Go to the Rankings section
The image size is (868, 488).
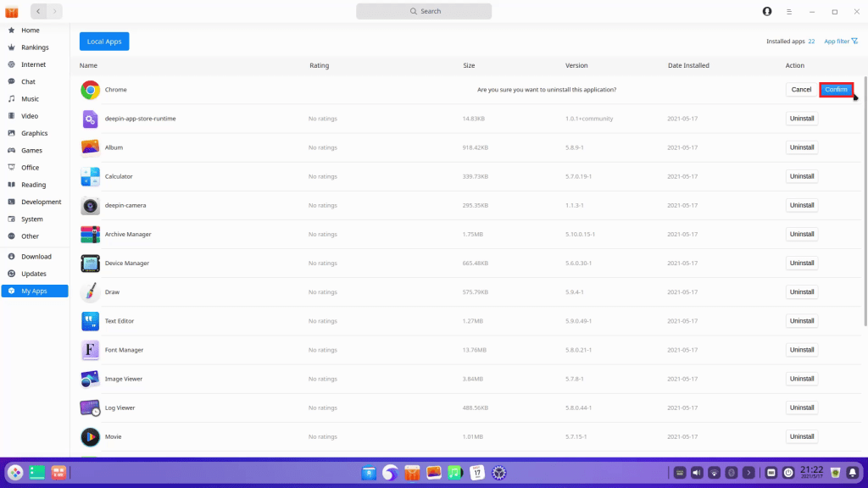pyautogui.click(x=35, y=47)
